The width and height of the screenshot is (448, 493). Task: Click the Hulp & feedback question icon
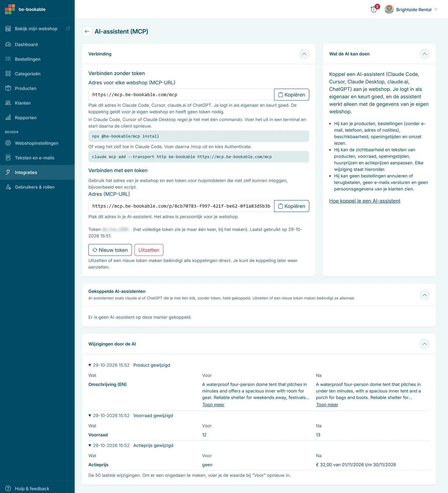pos(8,488)
